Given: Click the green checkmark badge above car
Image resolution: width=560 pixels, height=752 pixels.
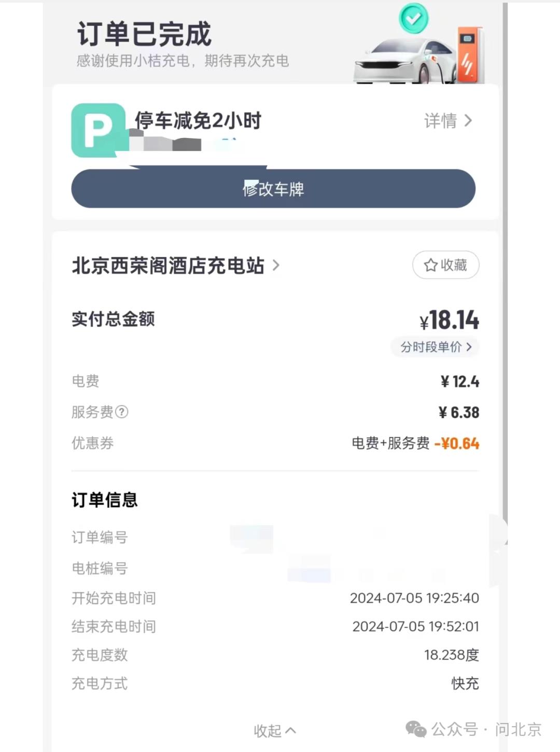Looking at the screenshot, I should [x=413, y=19].
